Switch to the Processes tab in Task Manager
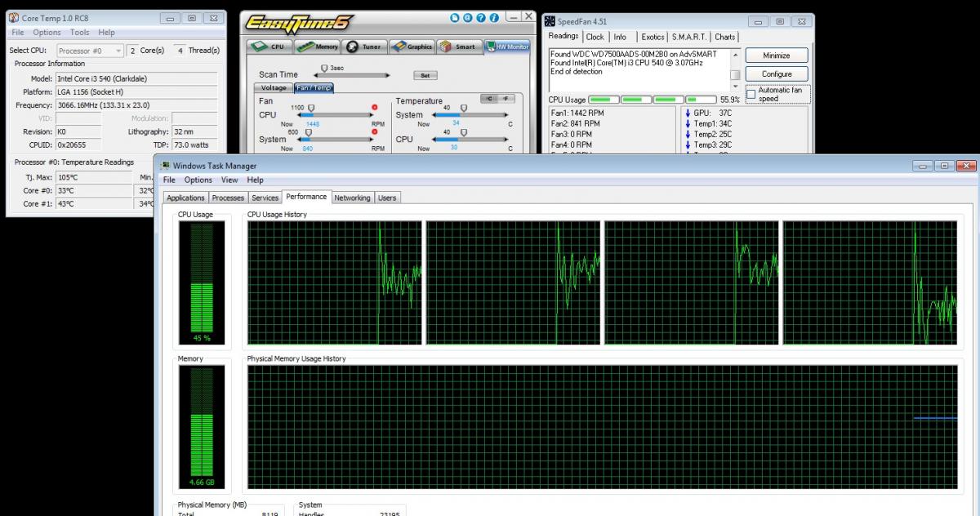This screenshot has width=980, height=516. point(228,198)
